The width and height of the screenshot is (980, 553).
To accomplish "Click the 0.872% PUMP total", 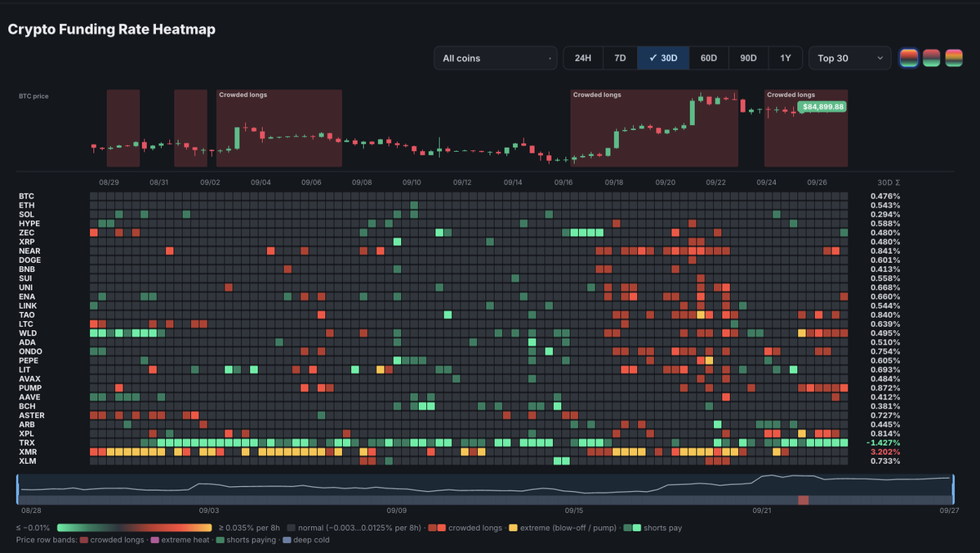I will (885, 388).
